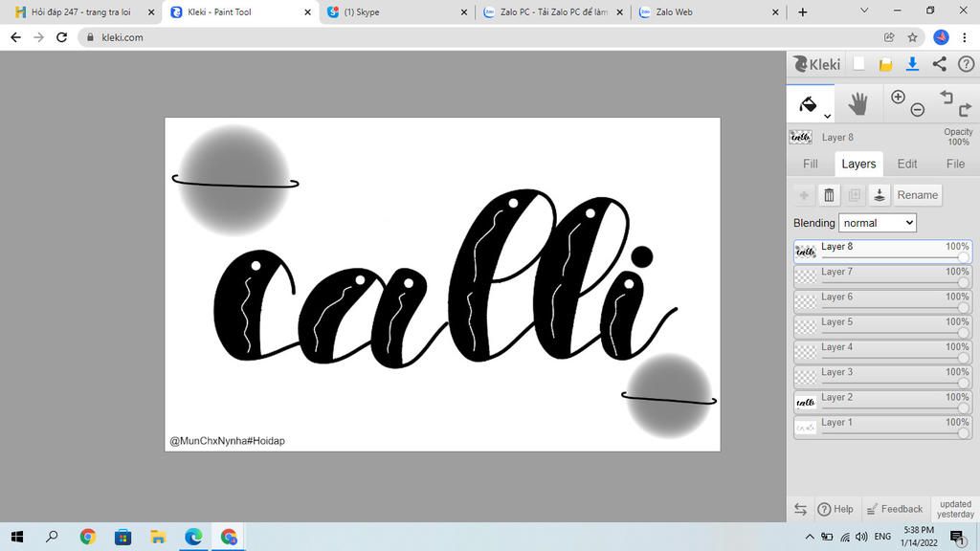
Task: Merge the layer down
Action: (879, 195)
